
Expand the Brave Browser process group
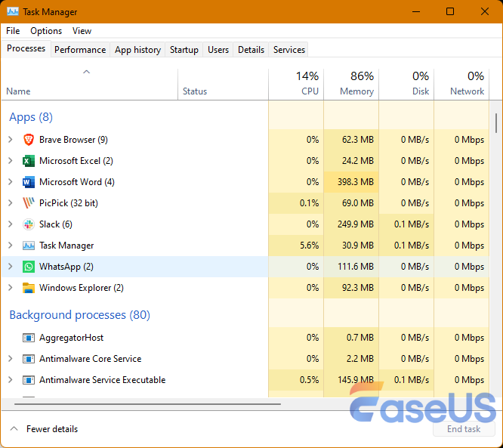10,140
